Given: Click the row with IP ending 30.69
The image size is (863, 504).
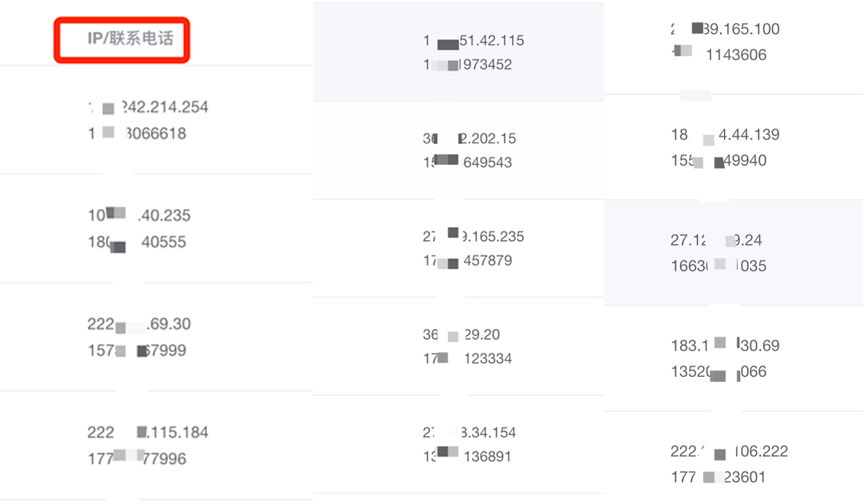Looking at the screenshot, I should 734,358.
